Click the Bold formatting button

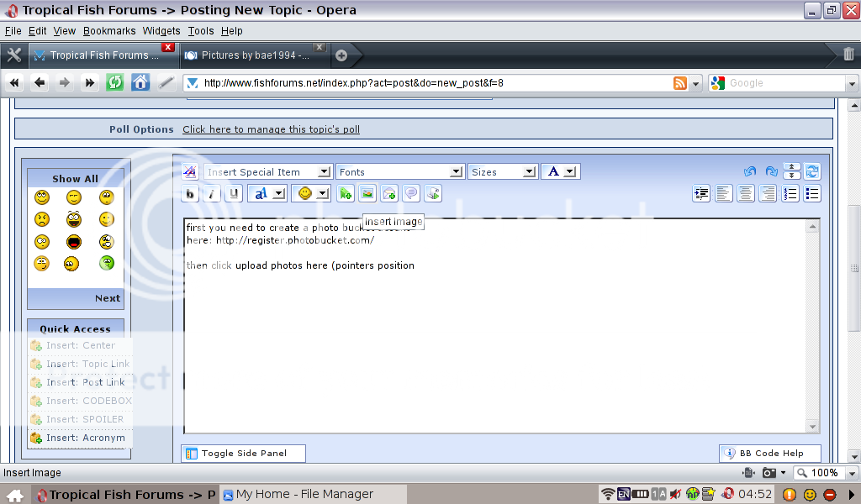[190, 193]
